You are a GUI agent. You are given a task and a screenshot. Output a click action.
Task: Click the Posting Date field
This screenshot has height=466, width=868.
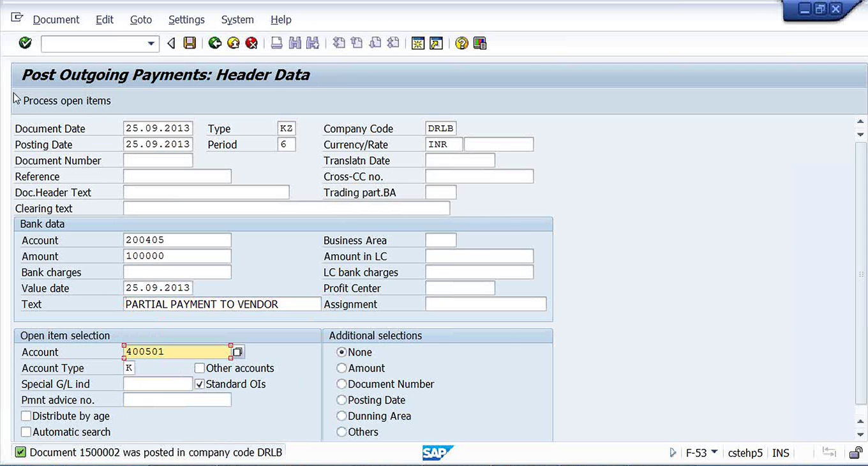pos(158,144)
